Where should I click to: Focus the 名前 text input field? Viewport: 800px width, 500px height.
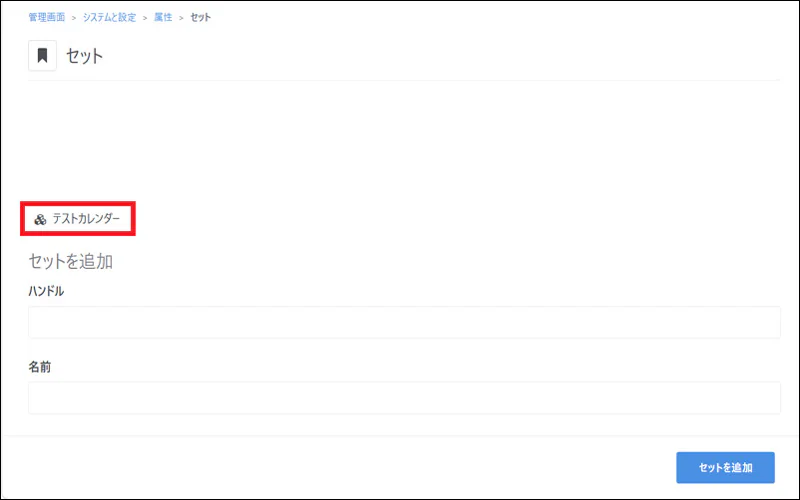(405, 397)
